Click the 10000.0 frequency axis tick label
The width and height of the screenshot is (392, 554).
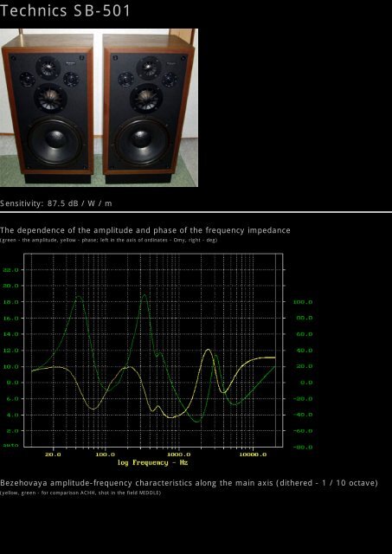(253, 454)
